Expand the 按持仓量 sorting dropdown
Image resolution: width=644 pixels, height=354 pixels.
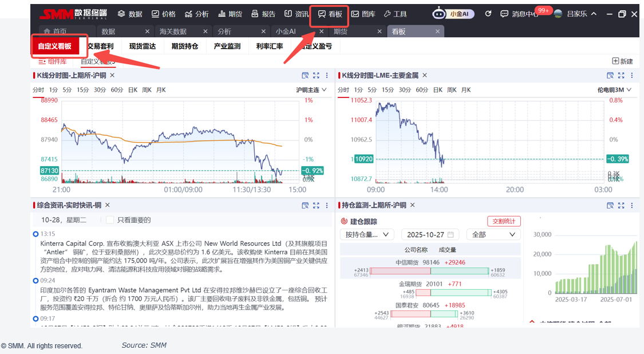[x=367, y=234]
